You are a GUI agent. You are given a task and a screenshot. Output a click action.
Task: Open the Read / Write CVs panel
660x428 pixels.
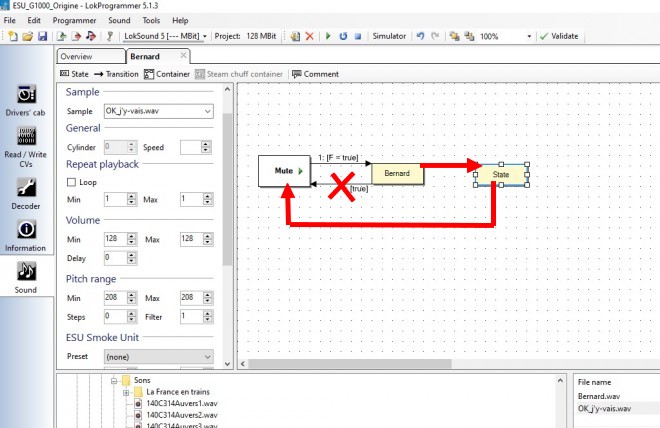point(26,148)
